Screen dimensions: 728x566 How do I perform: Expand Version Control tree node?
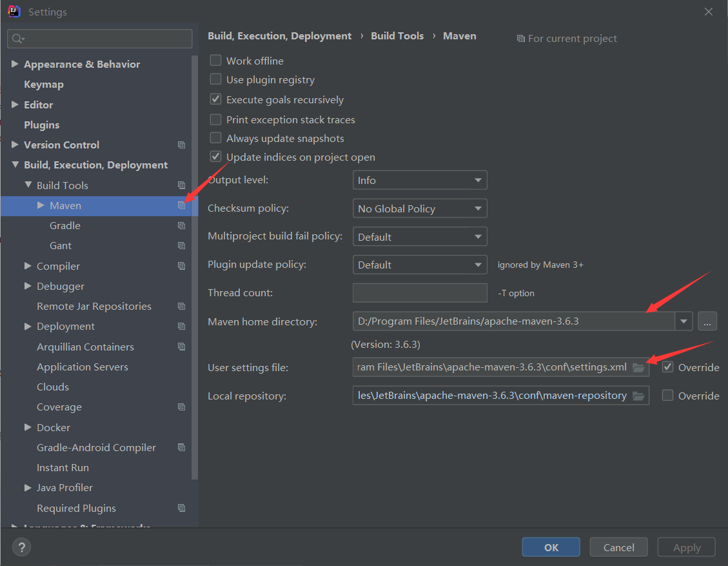pos(15,145)
